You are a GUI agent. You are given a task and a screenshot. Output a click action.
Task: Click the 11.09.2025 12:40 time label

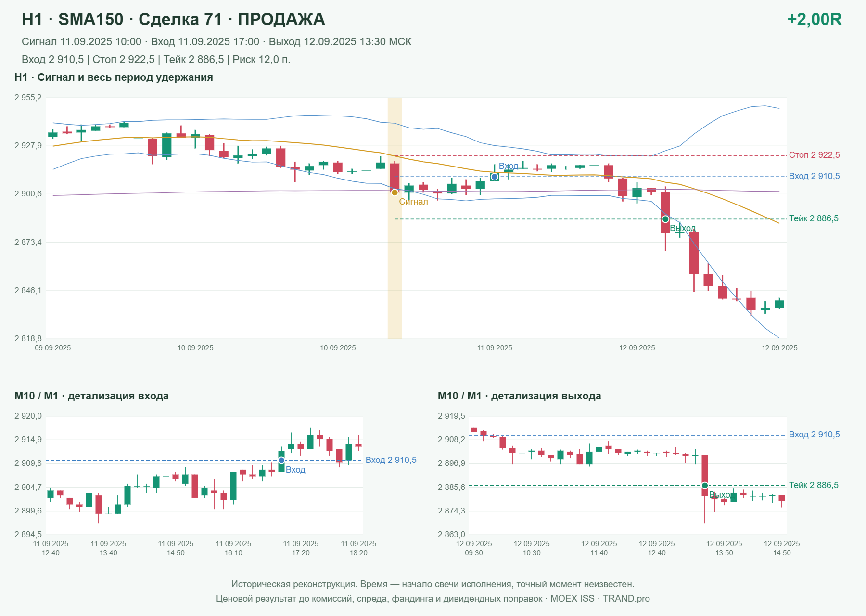(x=51, y=548)
